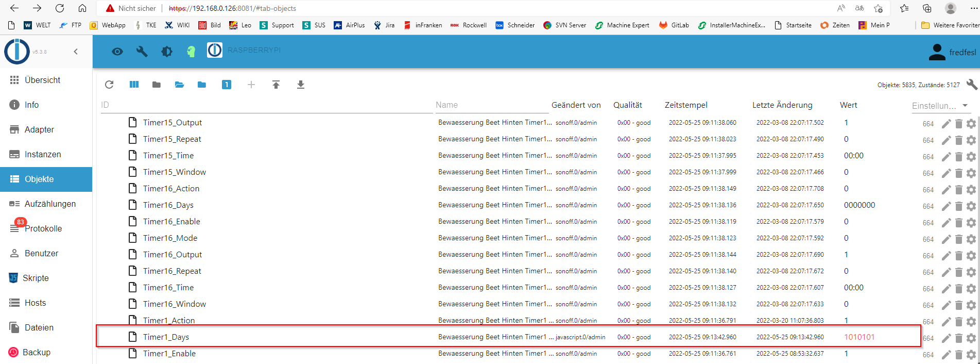This screenshot has width=980, height=364.
Task: Open Dateien in sidebar
Action: pyautogui.click(x=46, y=327)
